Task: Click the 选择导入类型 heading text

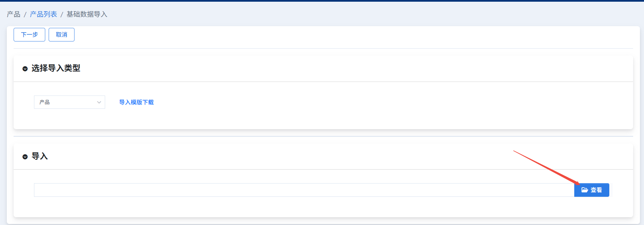Action: click(x=56, y=68)
